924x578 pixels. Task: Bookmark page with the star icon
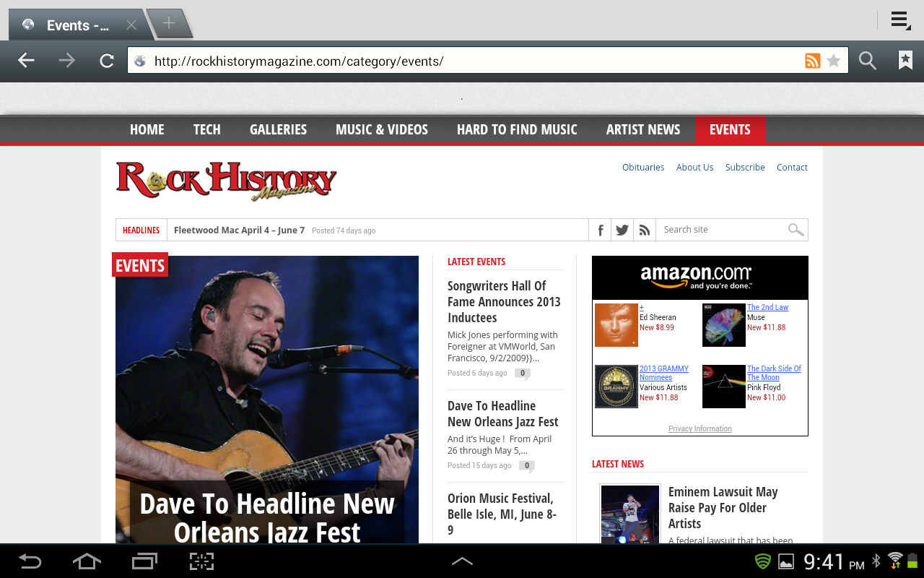click(x=834, y=61)
